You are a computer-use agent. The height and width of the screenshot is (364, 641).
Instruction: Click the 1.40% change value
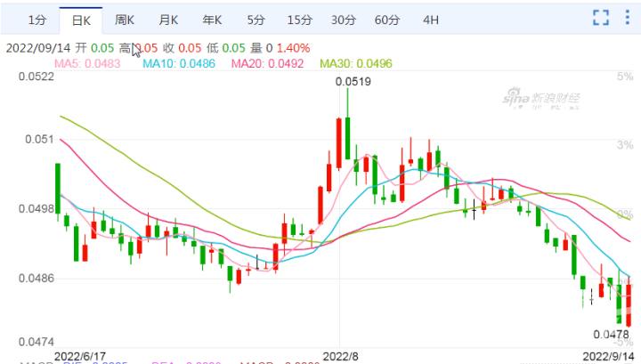(294, 48)
